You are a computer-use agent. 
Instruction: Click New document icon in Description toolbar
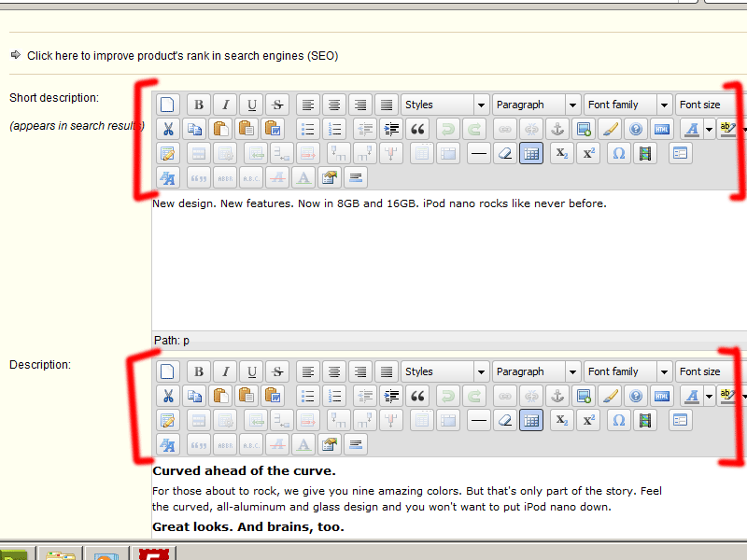tap(167, 371)
